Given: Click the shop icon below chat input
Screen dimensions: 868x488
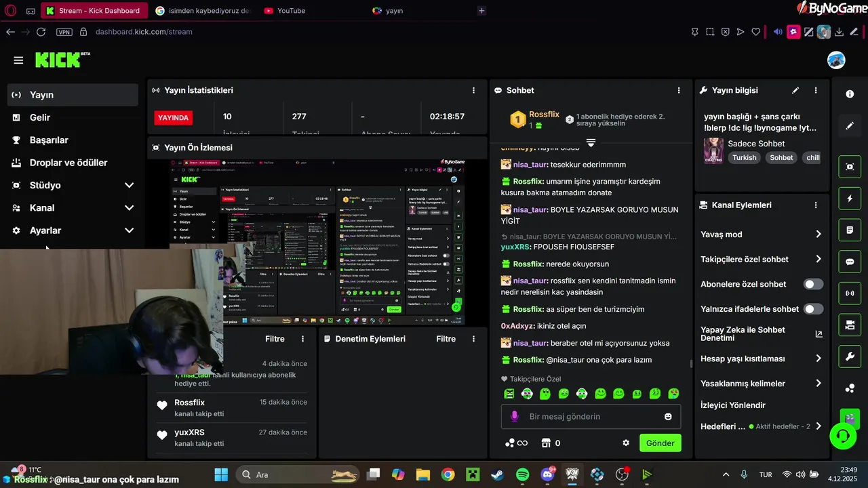Looking at the screenshot, I should pos(545,443).
